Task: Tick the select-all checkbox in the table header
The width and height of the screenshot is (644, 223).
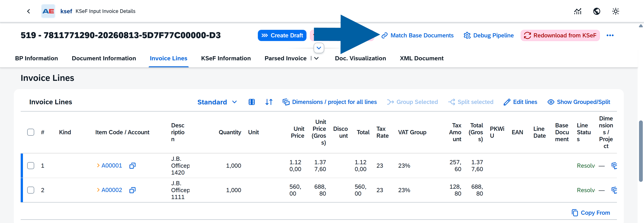Action: coord(31,132)
